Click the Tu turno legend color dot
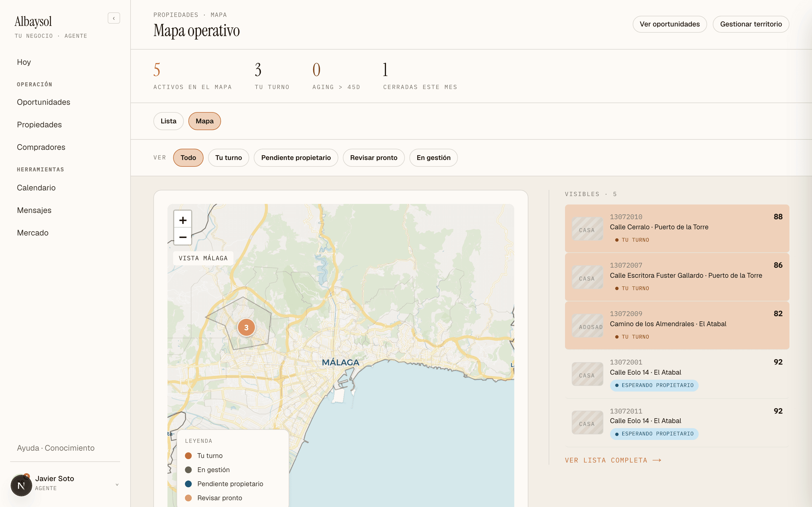 click(188, 456)
